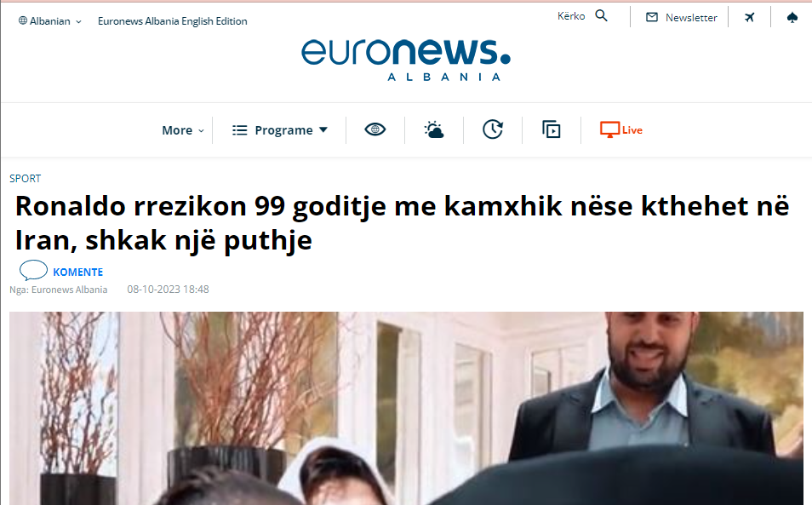Open the video playlist icon

click(x=551, y=129)
